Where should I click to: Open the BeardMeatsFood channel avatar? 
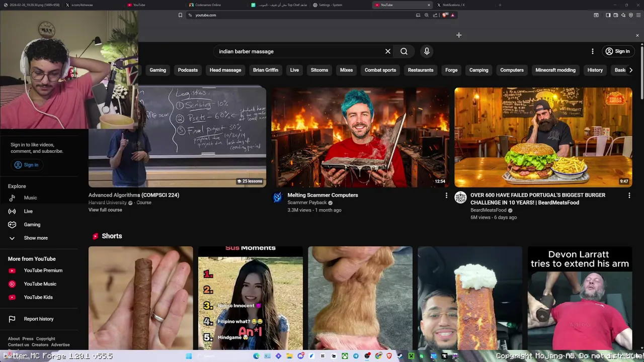coord(460,197)
